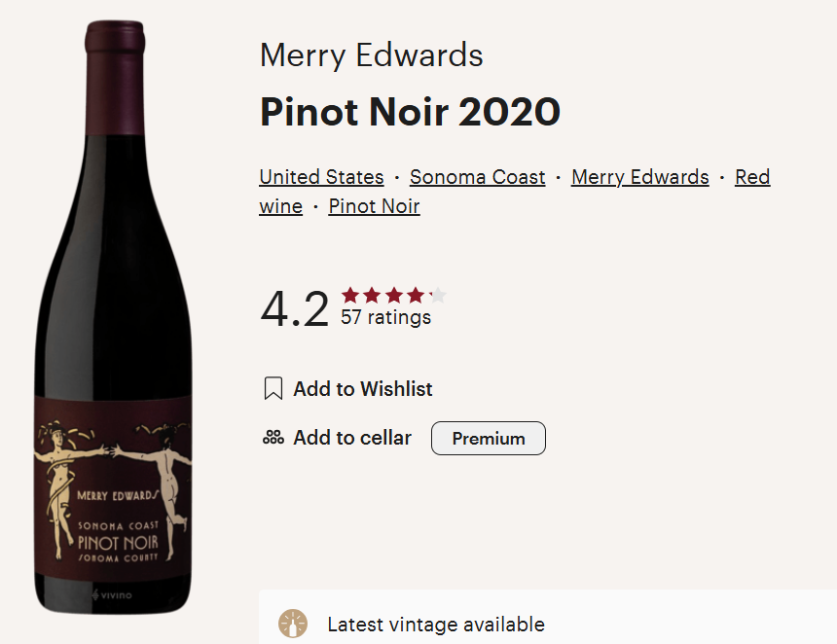The height and width of the screenshot is (644, 837).
Task: Click the latest vintage bottle icon
Action: click(293, 624)
